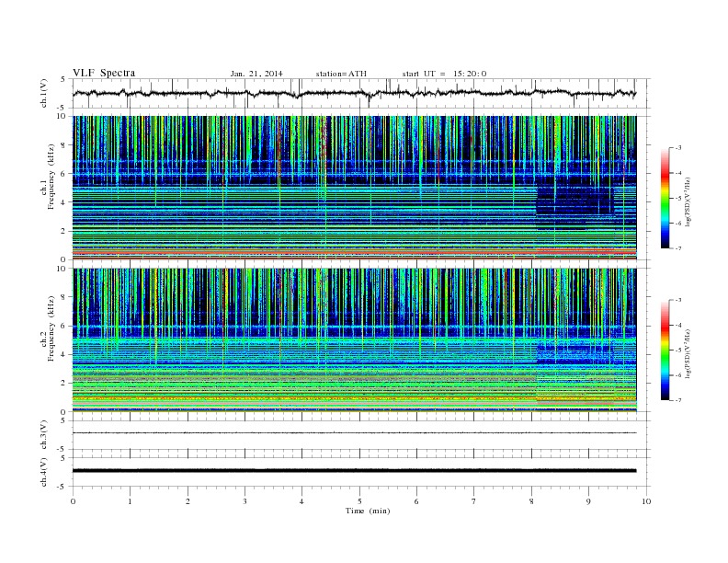The height and width of the screenshot is (563, 728).
Task: Click the ch.1 waveform trace panel
Action: click(x=361, y=93)
